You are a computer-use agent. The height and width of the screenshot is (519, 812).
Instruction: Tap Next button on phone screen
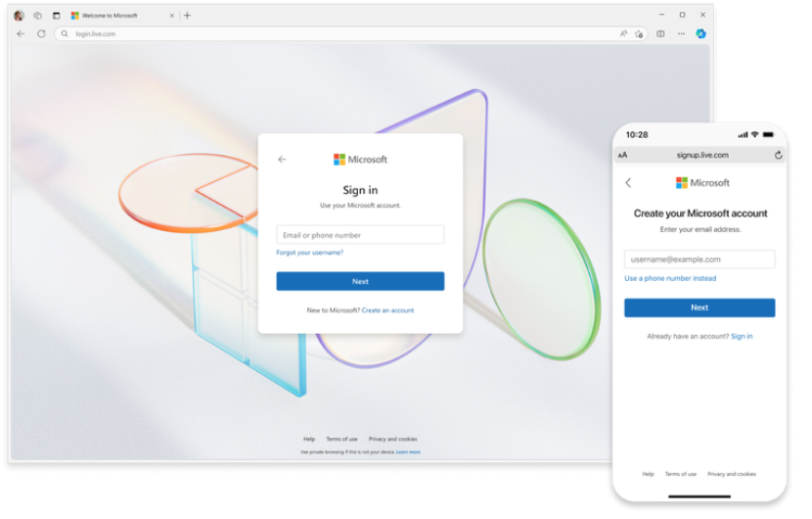click(x=699, y=307)
